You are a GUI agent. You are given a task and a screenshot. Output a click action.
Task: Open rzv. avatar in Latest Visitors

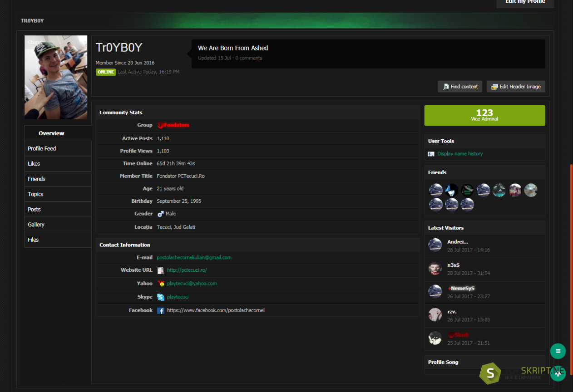435,314
